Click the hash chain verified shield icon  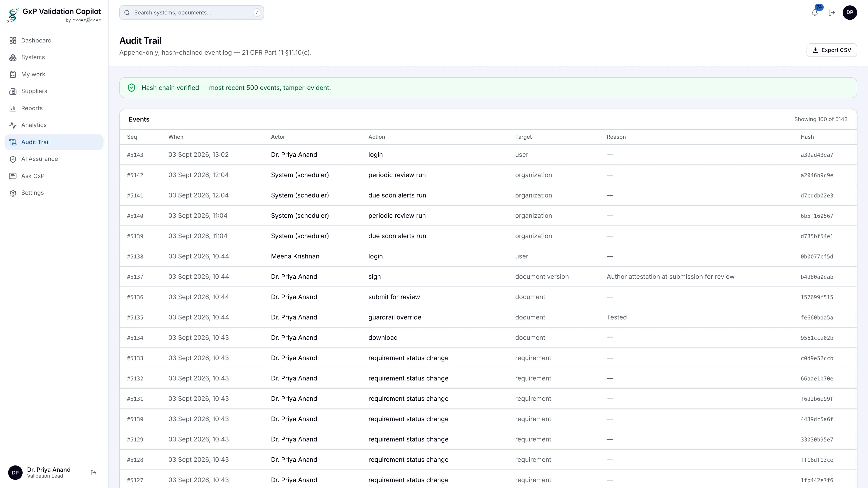(x=131, y=88)
